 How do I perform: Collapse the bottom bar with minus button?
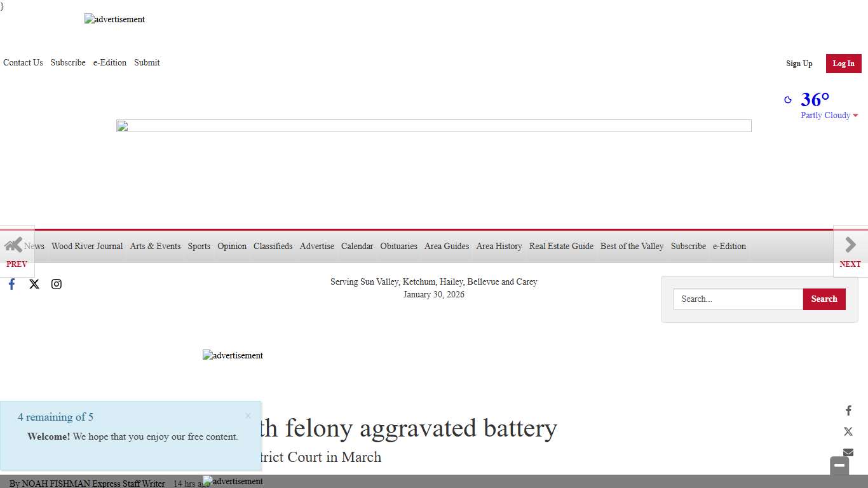[839, 466]
